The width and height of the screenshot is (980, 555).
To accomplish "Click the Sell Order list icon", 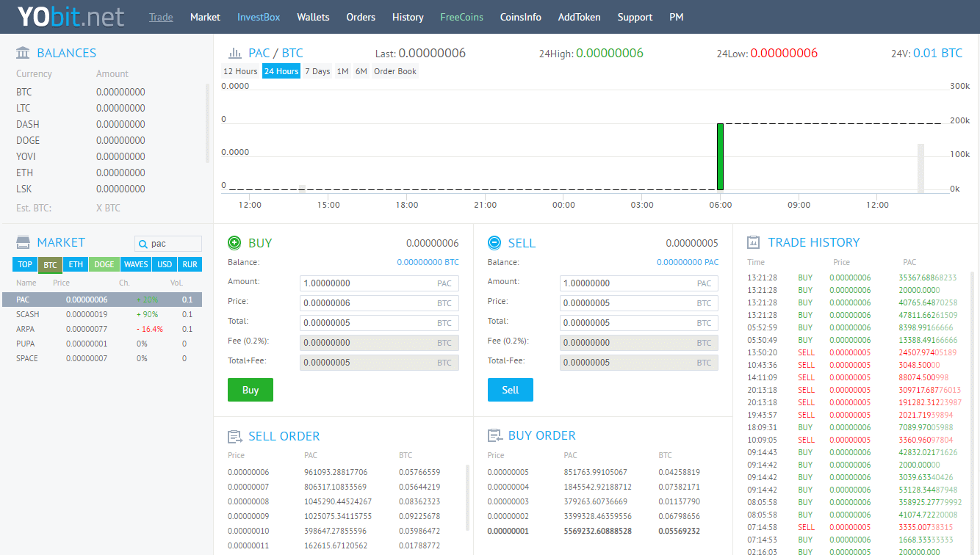I will point(235,436).
